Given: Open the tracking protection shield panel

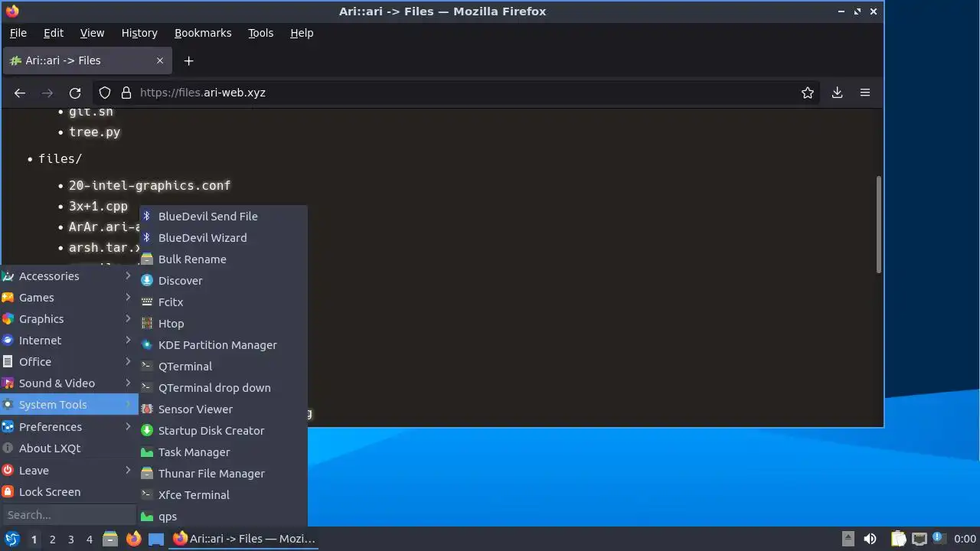Looking at the screenshot, I should click(x=106, y=93).
